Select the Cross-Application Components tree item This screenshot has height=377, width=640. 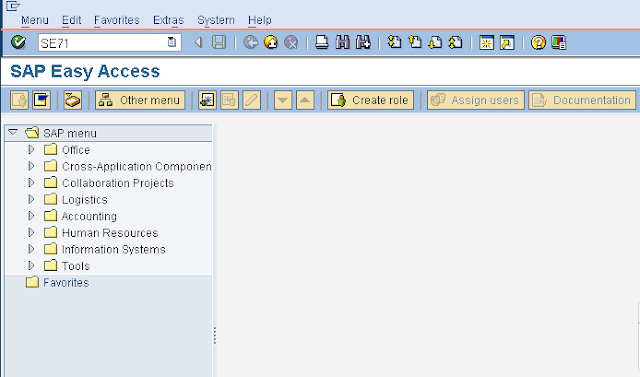tap(137, 166)
